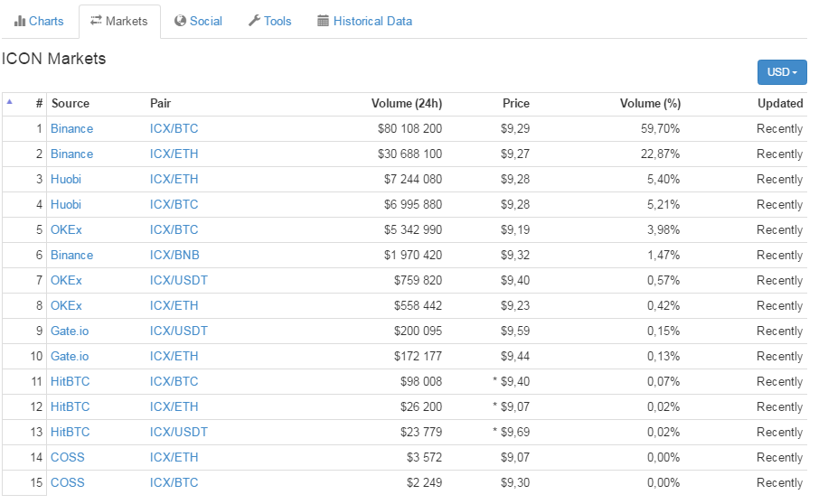819x504 pixels.
Task: Open the Tools tab
Action: (x=269, y=21)
